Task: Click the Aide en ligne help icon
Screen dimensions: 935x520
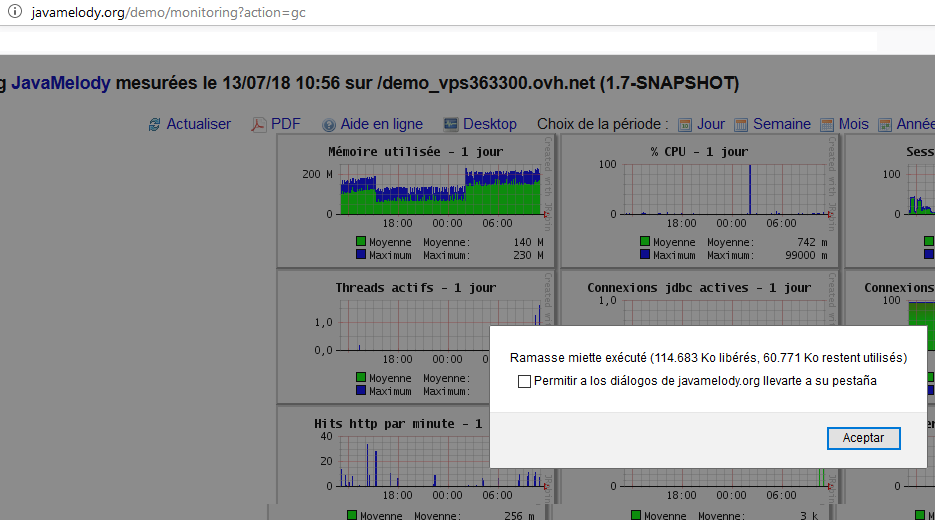Action: coord(329,125)
